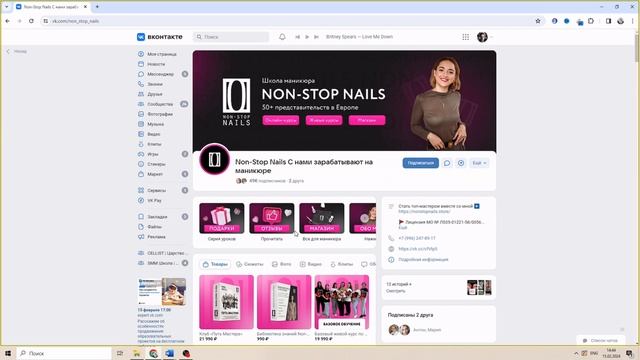This screenshot has width=640, height=360.
Task: Switch to the Фото tab
Action: (282, 264)
